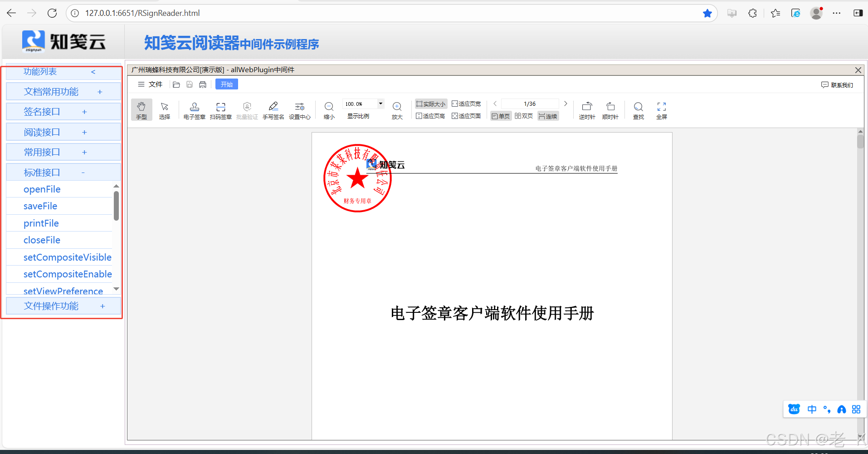
Task: Click the open folder icon beside 文件
Action: point(176,84)
